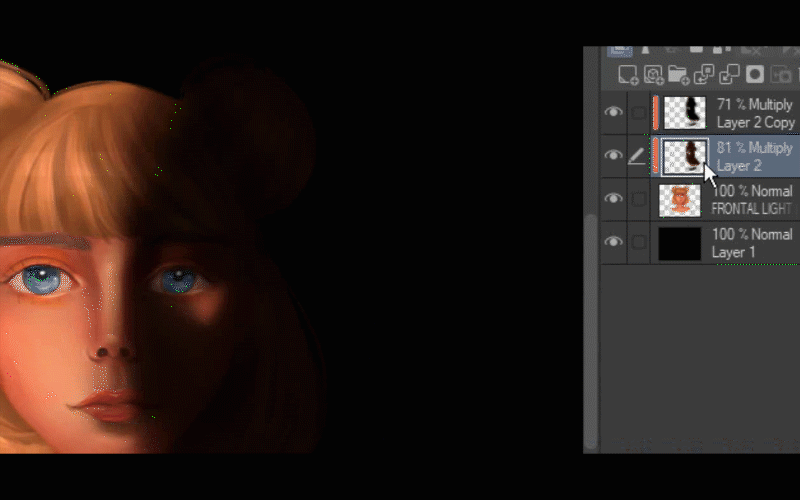Click '100 % Normal' on the FRONTAL LIGHT row
The width and height of the screenshot is (800, 500).
(752, 191)
